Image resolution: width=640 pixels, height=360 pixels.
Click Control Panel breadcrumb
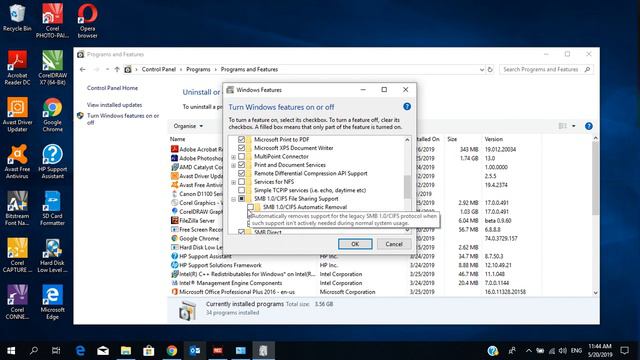pos(158,69)
